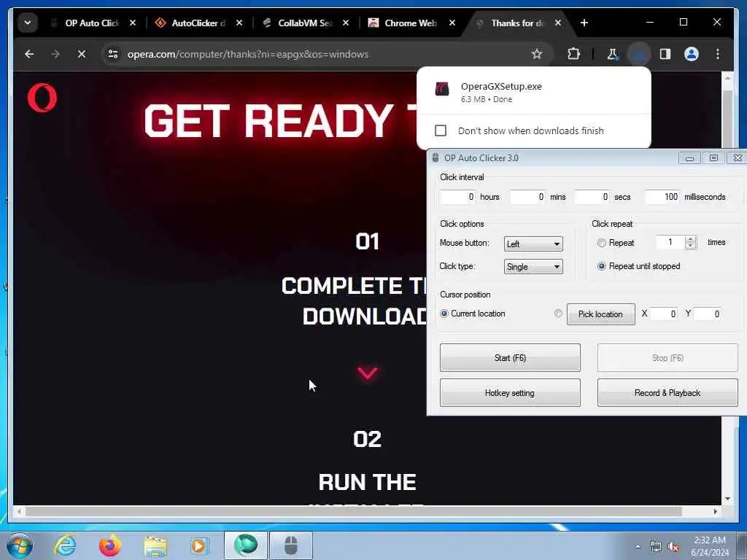The width and height of the screenshot is (747, 560).
Task: Open the Chrome extensions puzzle icon
Action: point(573,54)
